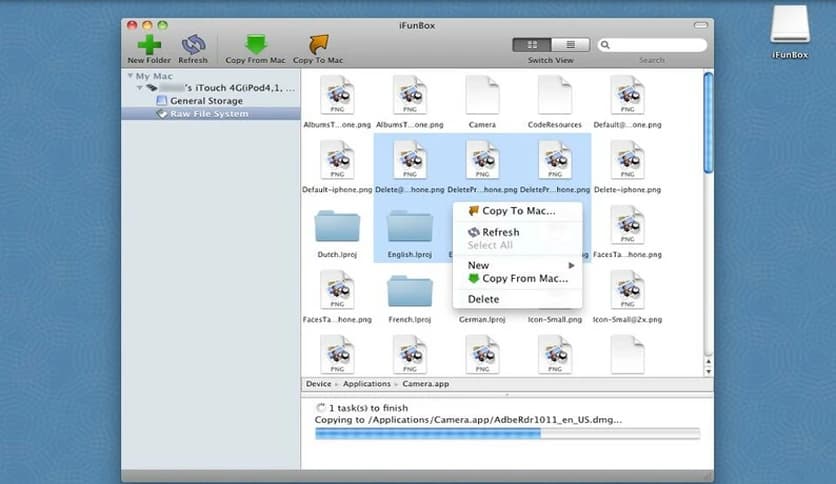Click the Copy From Mac green arrow

[x=256, y=45]
